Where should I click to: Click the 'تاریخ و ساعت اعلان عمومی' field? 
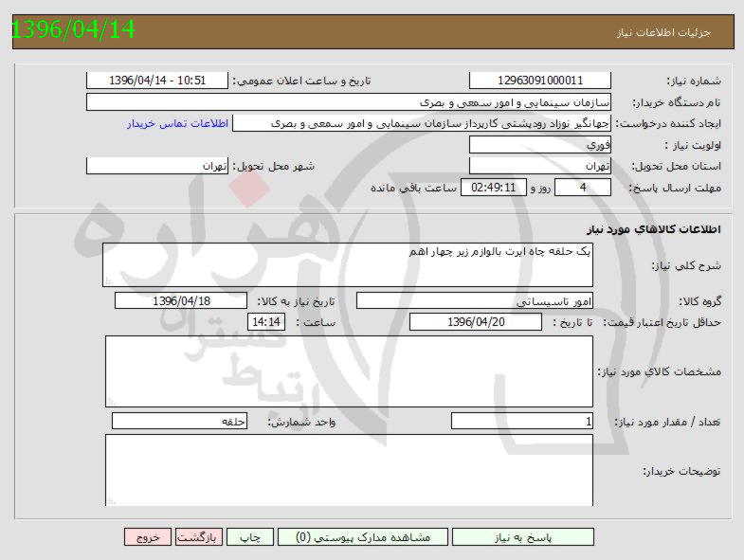(156, 81)
